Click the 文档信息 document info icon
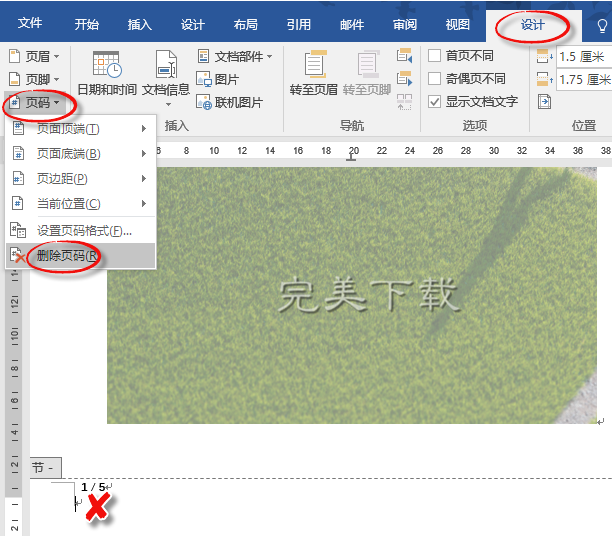 pyautogui.click(x=166, y=64)
